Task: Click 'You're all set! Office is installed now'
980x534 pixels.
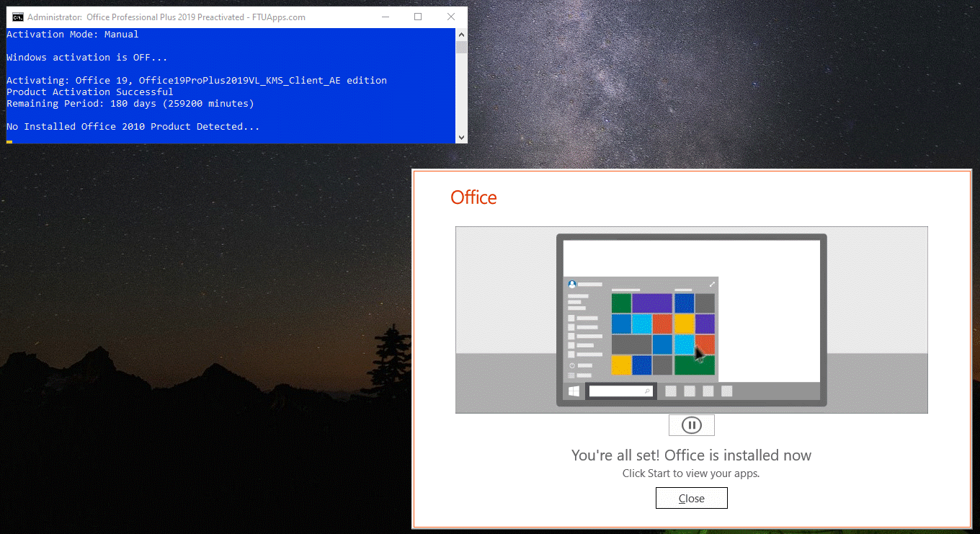Action: (692, 455)
